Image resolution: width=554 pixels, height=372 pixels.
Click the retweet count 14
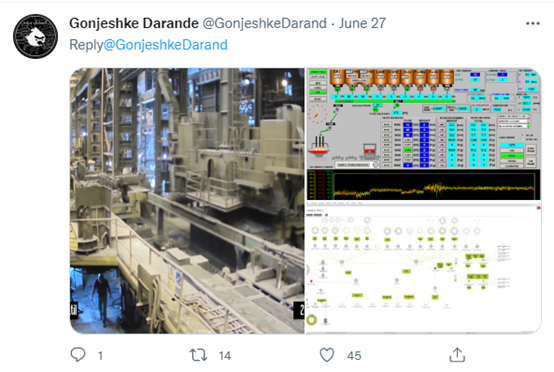point(225,355)
